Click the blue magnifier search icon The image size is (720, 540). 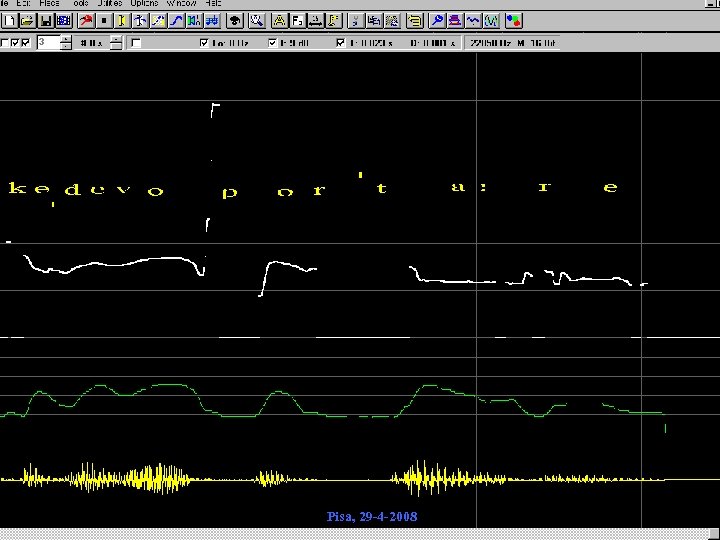tap(437, 21)
